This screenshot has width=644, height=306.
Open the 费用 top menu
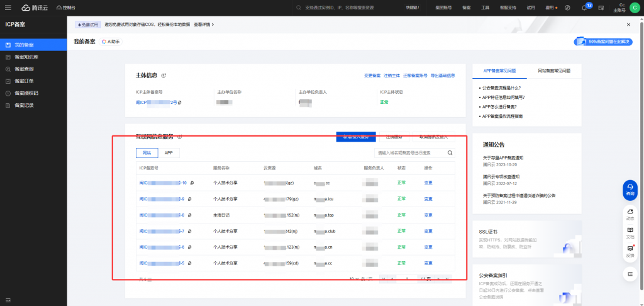(x=550, y=8)
